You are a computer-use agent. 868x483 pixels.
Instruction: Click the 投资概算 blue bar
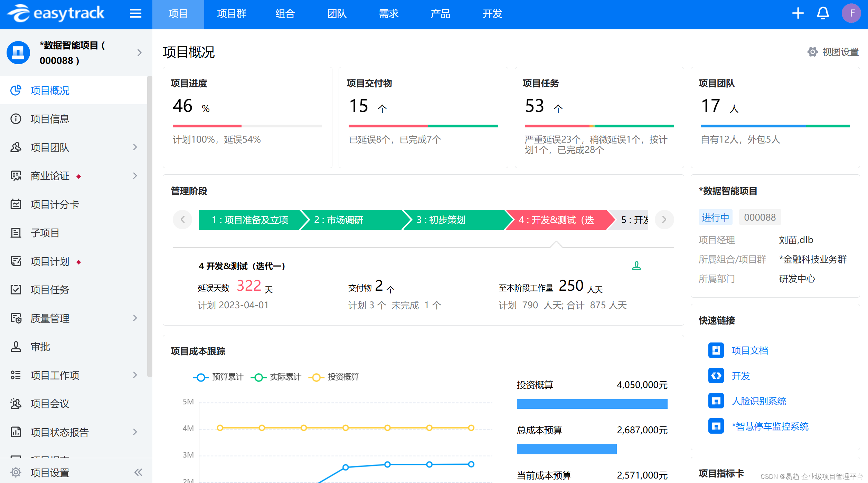[592, 404]
